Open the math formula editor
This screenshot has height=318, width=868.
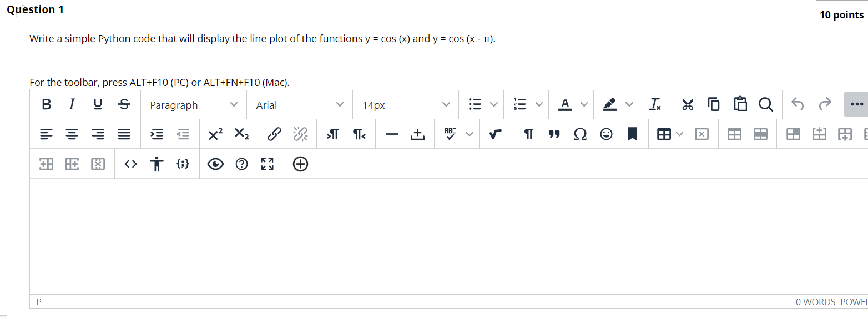pyautogui.click(x=496, y=134)
